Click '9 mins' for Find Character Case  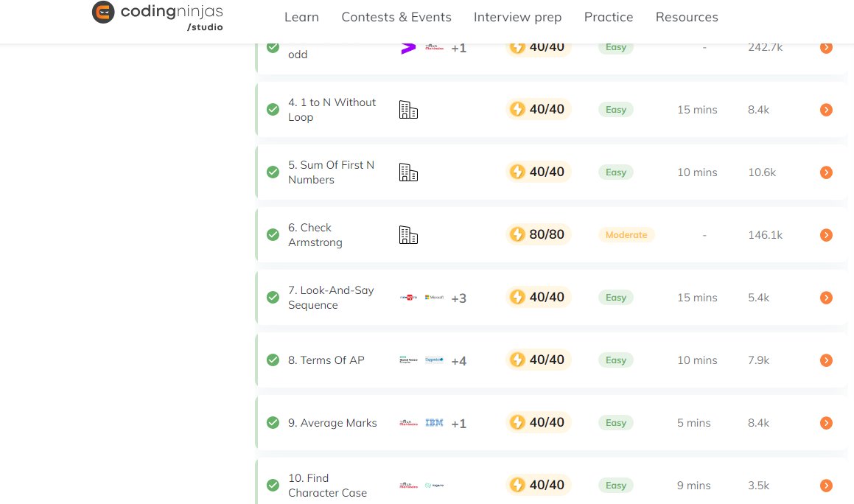tap(694, 486)
